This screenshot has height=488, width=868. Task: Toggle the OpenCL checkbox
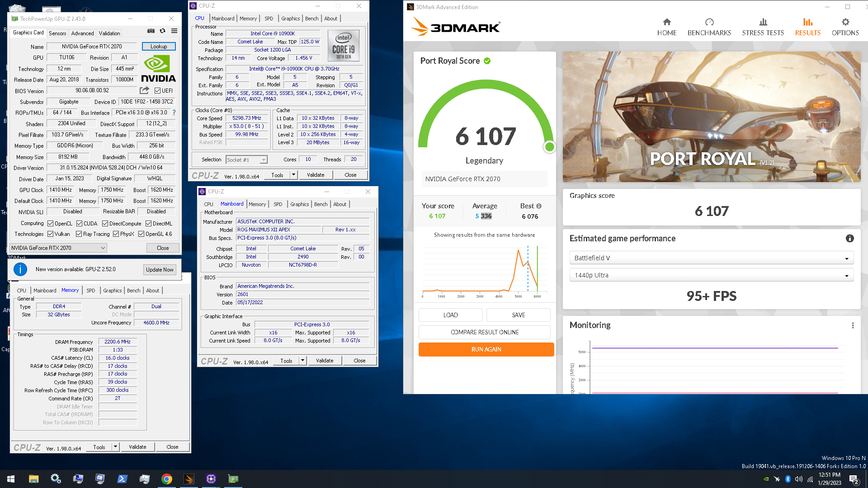(x=51, y=224)
